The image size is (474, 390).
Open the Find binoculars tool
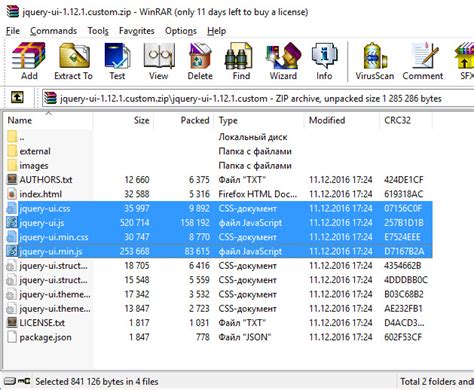click(x=241, y=61)
